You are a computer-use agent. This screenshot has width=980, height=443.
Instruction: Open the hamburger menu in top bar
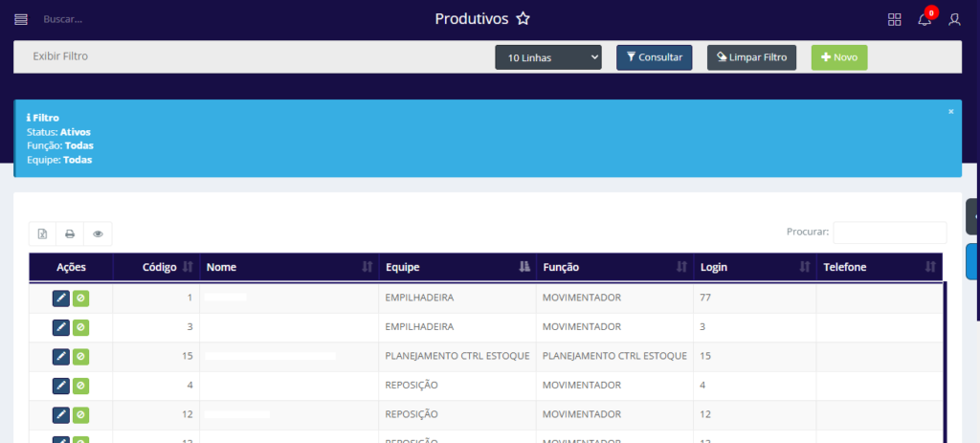[21, 19]
